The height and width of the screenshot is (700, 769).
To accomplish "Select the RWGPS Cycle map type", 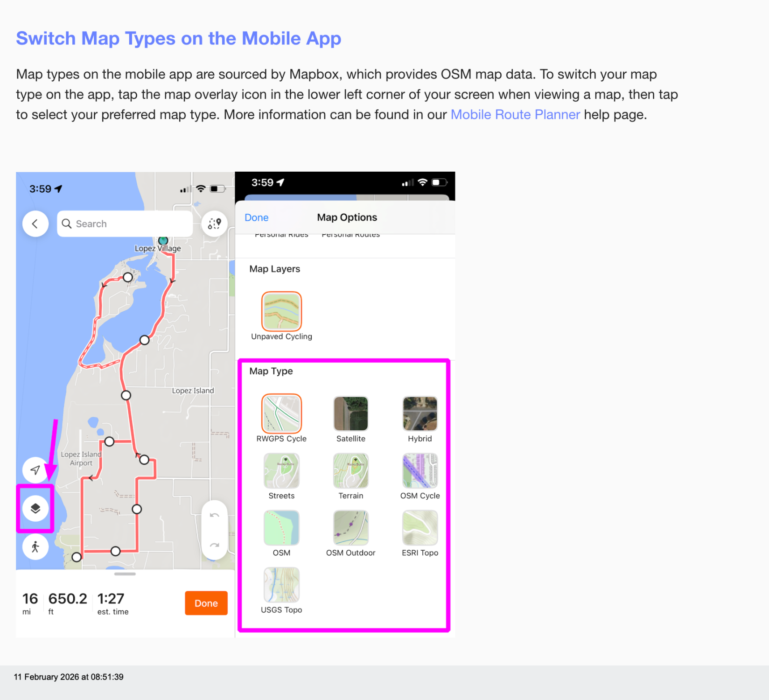I will (x=281, y=414).
